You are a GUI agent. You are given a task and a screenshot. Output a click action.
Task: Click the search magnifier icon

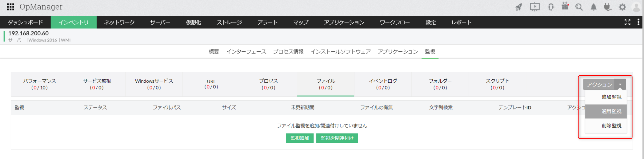pyautogui.click(x=579, y=7)
